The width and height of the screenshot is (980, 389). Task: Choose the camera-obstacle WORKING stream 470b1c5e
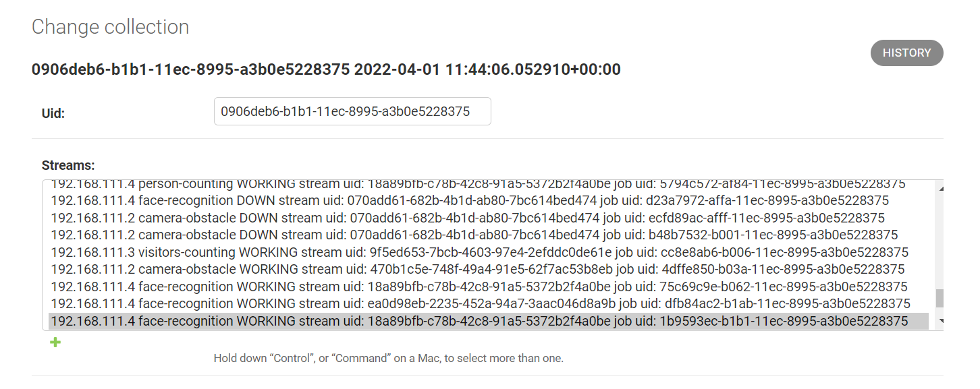(x=478, y=270)
